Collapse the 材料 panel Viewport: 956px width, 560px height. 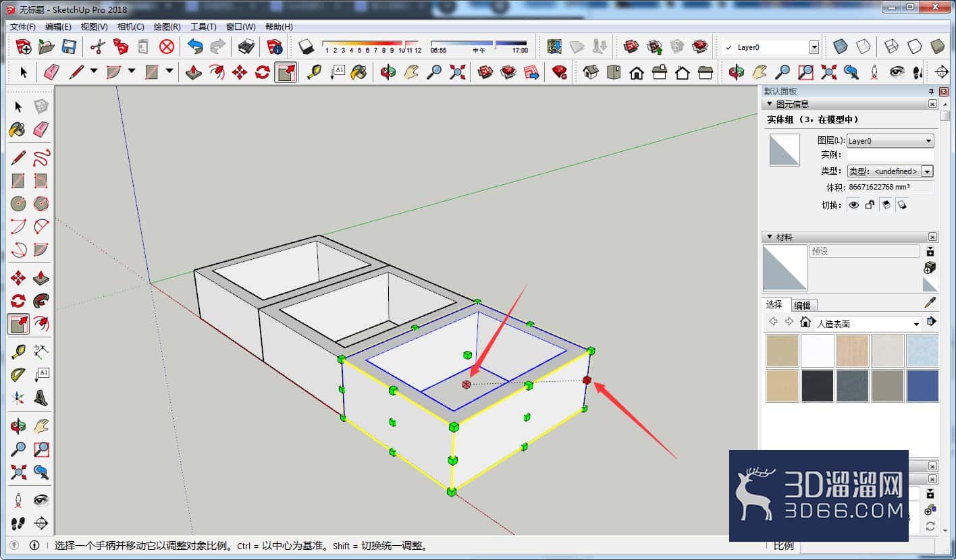[x=769, y=237]
